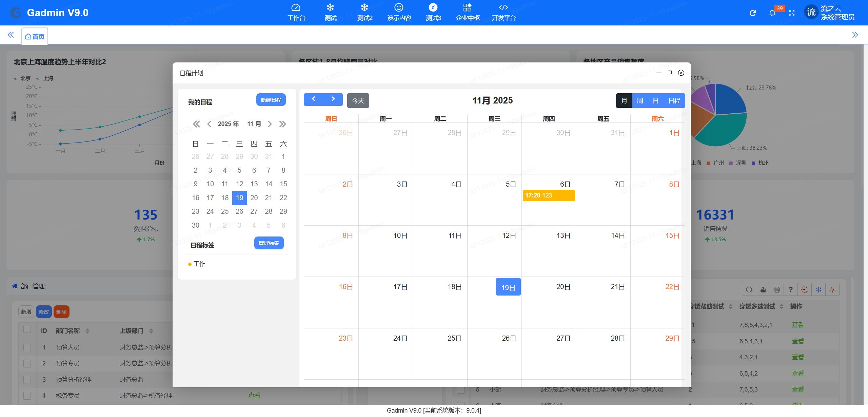
Task: Check the checkbox for 预算分析经理 row
Action: 27,379
